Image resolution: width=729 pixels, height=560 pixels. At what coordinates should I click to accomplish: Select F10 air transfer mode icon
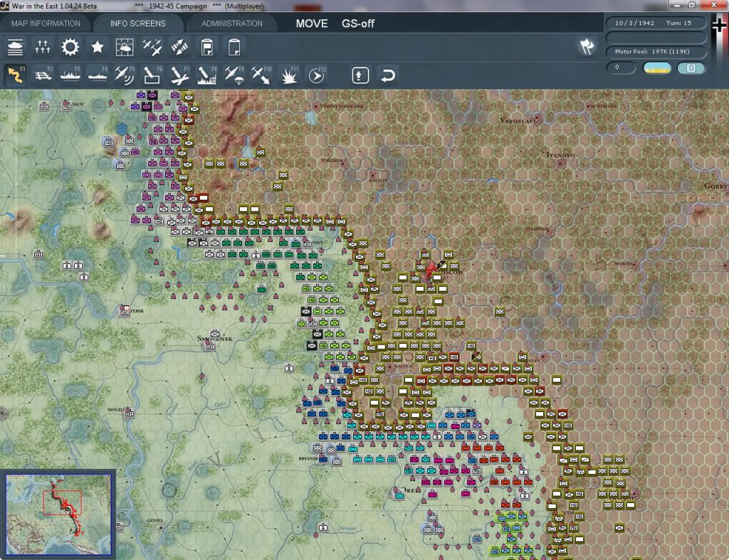click(x=261, y=75)
